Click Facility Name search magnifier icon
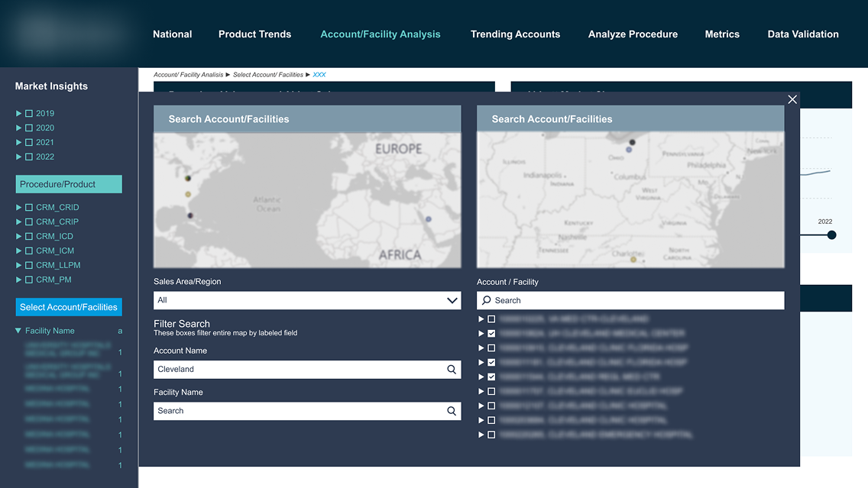This screenshot has height=488, width=868. (452, 411)
